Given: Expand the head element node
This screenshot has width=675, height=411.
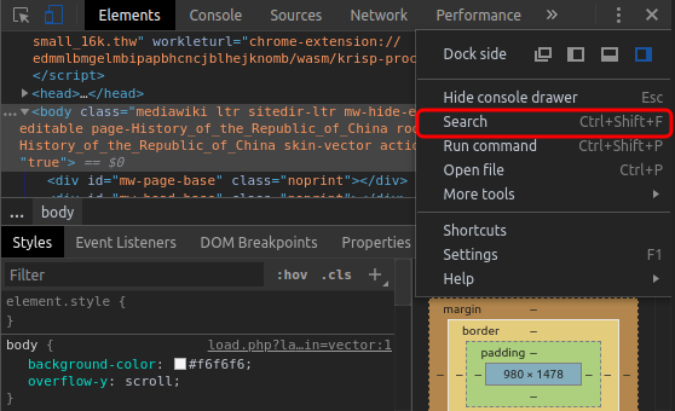Looking at the screenshot, I should coord(25,93).
